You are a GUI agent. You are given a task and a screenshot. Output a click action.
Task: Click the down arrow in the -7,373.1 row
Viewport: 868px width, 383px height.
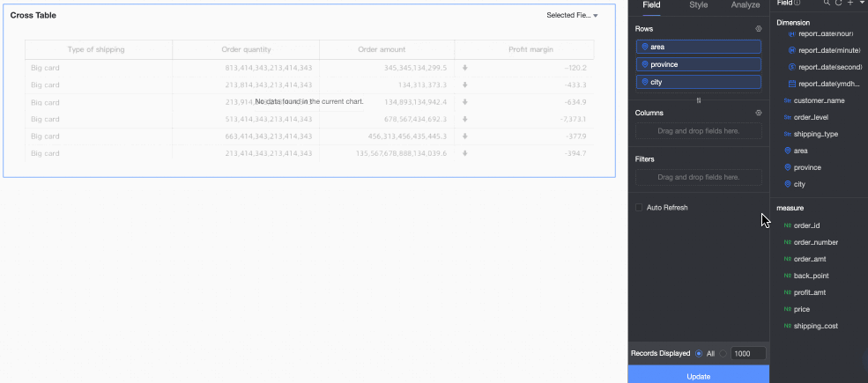tap(465, 119)
